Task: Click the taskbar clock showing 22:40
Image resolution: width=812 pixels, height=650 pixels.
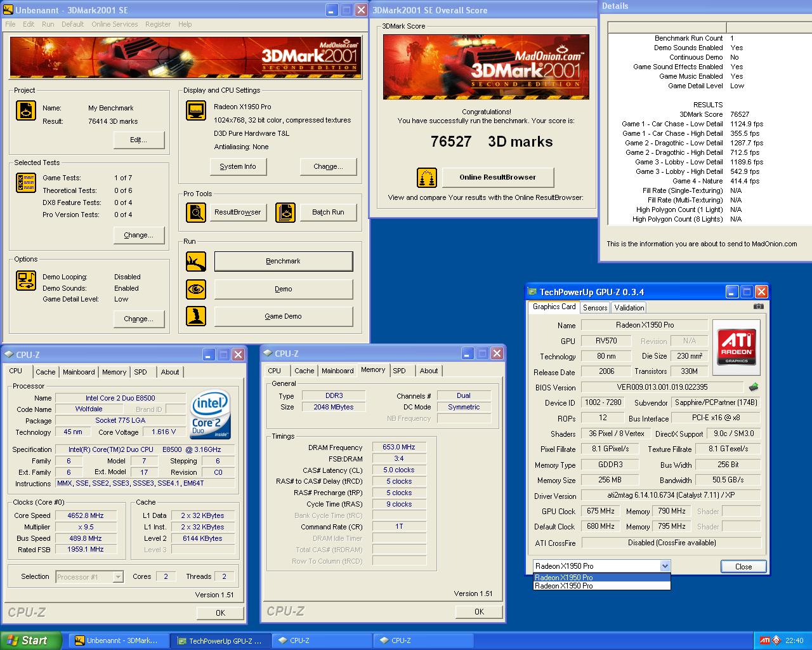Action: pyautogui.click(x=794, y=640)
